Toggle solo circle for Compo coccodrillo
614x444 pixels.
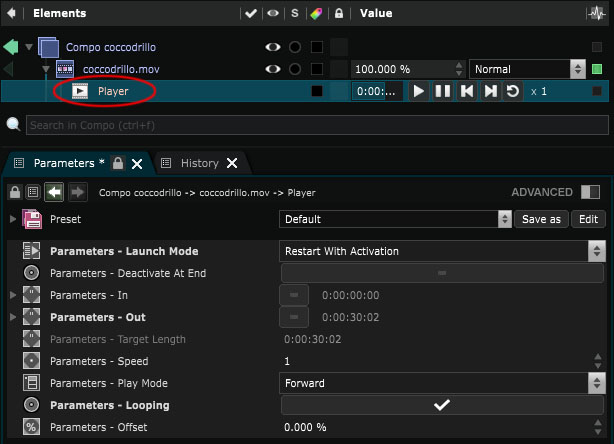click(295, 47)
